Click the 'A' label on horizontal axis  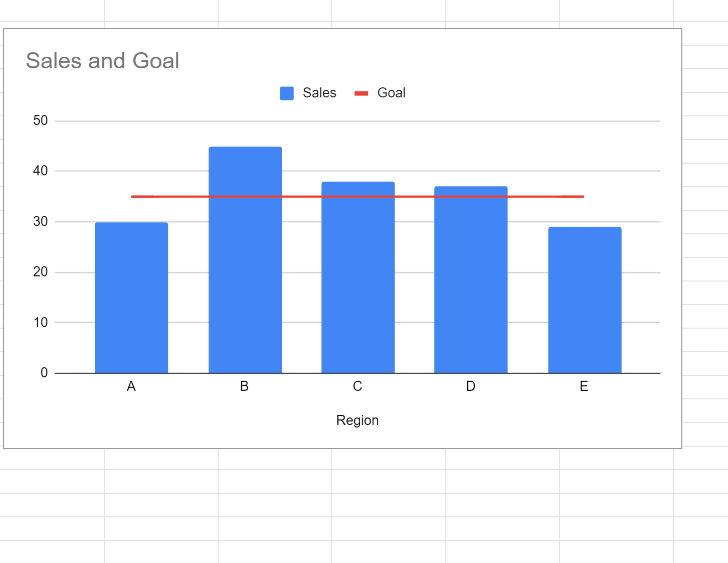131,386
